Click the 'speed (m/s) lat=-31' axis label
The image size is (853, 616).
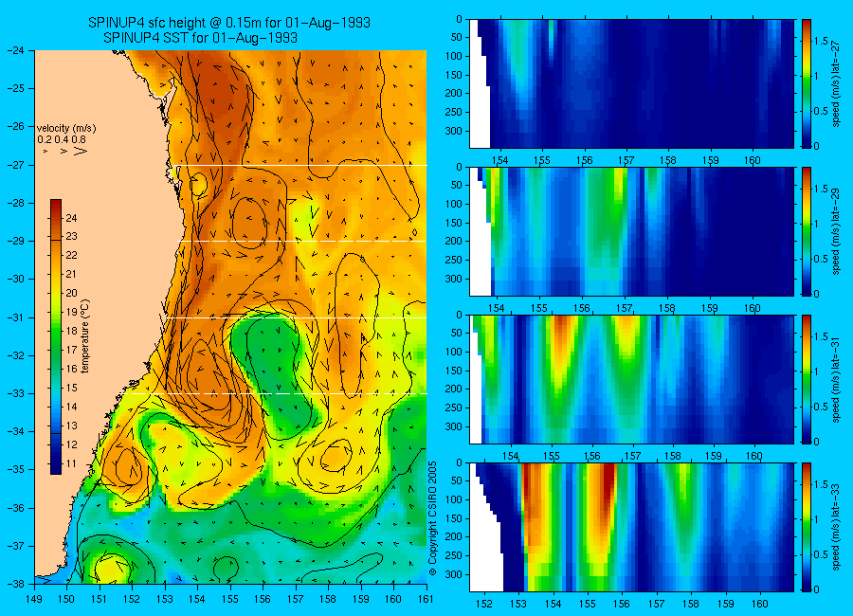tap(837, 380)
